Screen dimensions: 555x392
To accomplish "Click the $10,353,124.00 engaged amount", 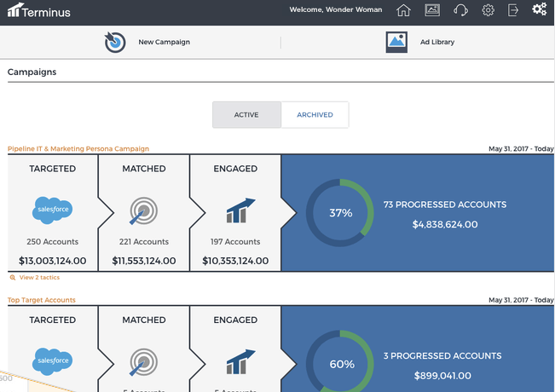I will point(235,261).
